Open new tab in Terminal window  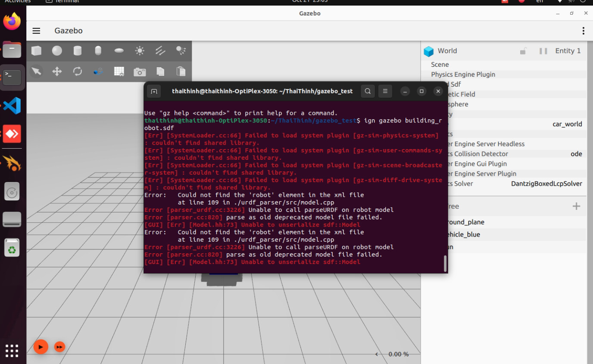point(154,91)
